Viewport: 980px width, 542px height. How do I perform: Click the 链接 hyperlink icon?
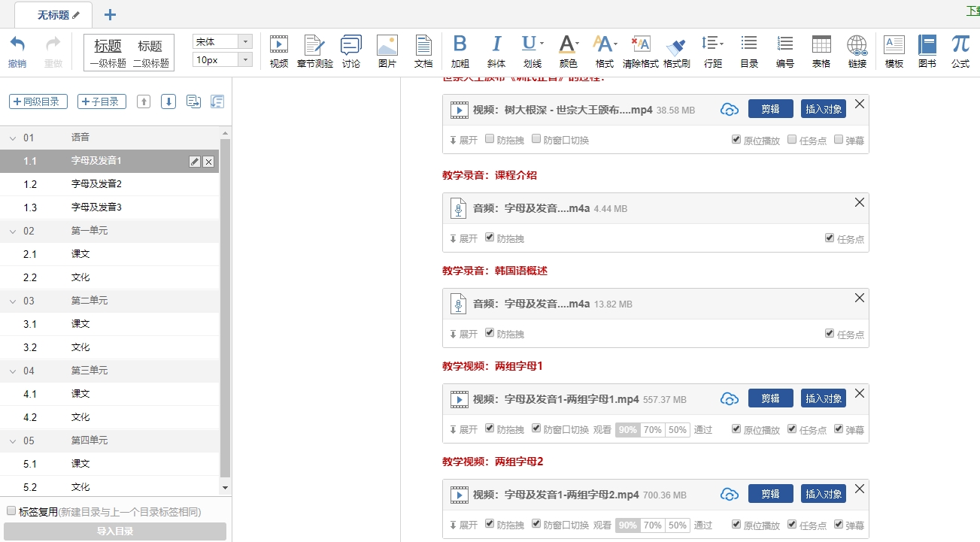coord(857,51)
